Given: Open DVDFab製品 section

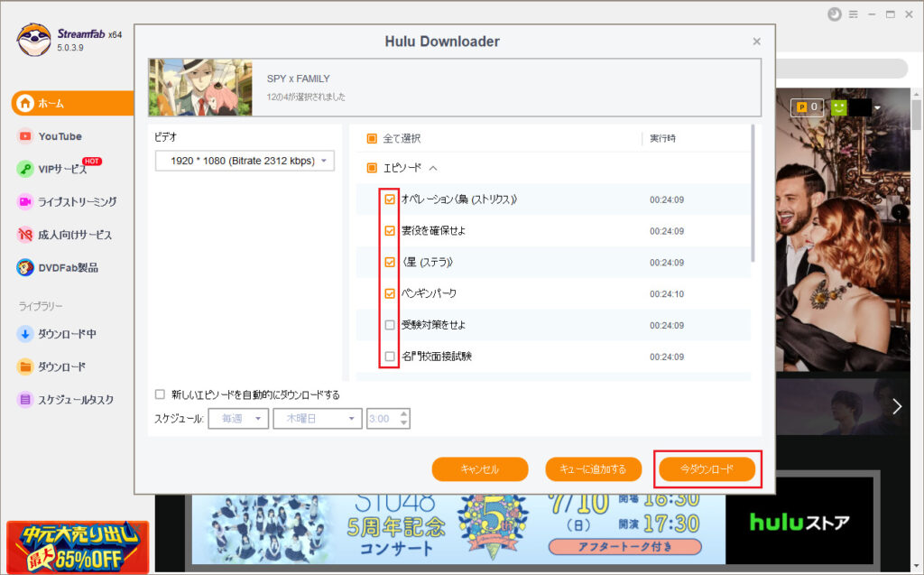Looking at the screenshot, I should [x=68, y=268].
